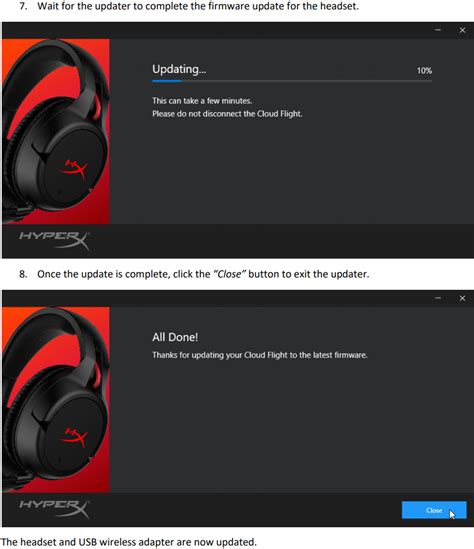Click 'Please do not disconnect the Cloud Flight' text
474x549 pixels.
(x=227, y=114)
